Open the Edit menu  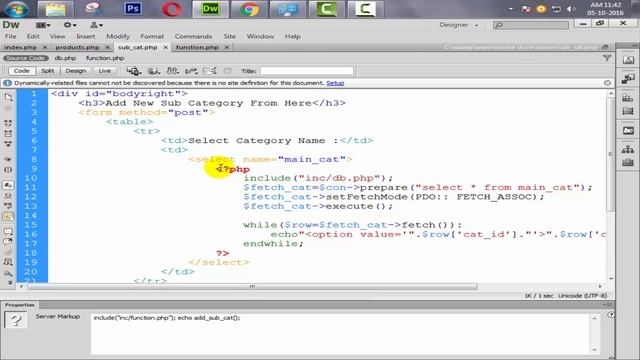pos(33,36)
